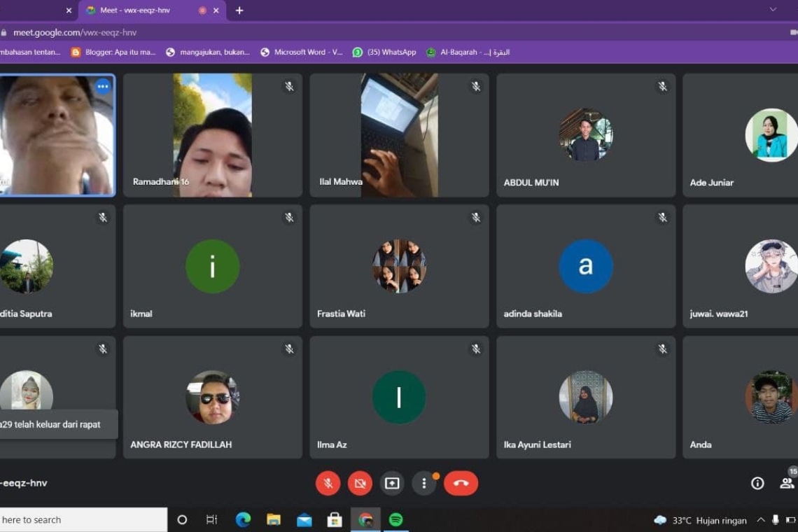The width and height of the screenshot is (798, 532).
Task: Expand the tab search chevron in Chrome
Action: [773, 10]
